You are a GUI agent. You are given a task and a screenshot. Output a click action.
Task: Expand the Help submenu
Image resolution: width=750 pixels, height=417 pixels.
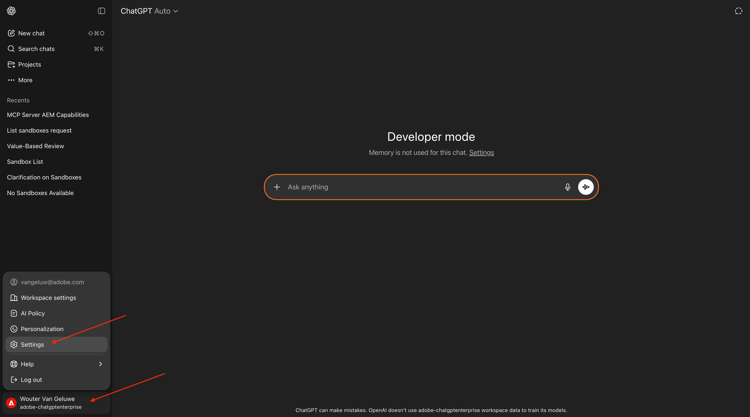[x=56, y=364]
